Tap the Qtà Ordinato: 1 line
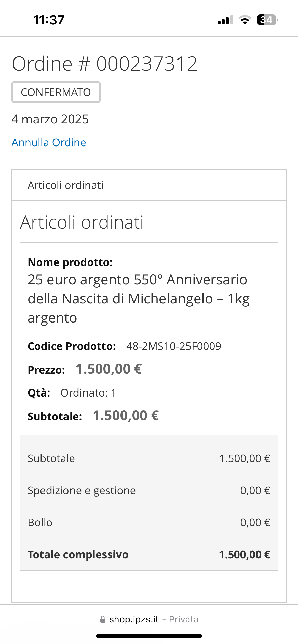The image size is (298, 644). (72, 393)
